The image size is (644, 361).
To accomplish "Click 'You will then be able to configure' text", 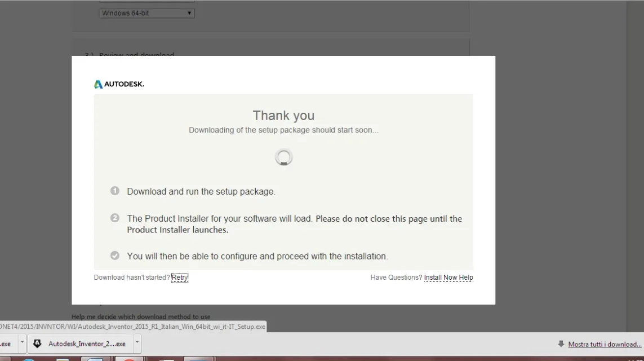I will [257, 256].
